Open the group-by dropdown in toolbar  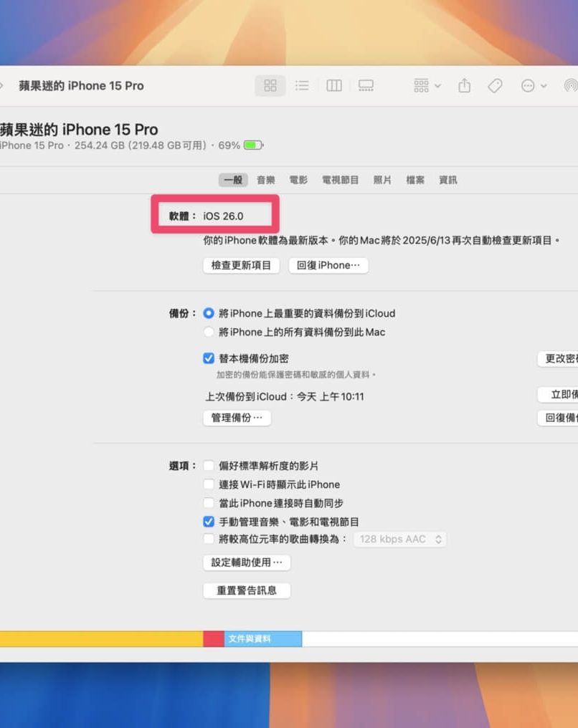pyautogui.click(x=427, y=86)
